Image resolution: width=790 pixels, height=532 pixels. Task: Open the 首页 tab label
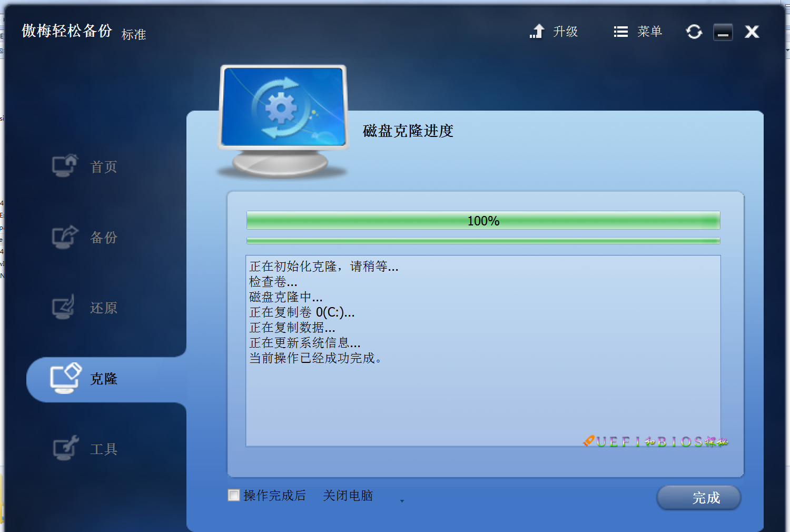click(x=104, y=167)
